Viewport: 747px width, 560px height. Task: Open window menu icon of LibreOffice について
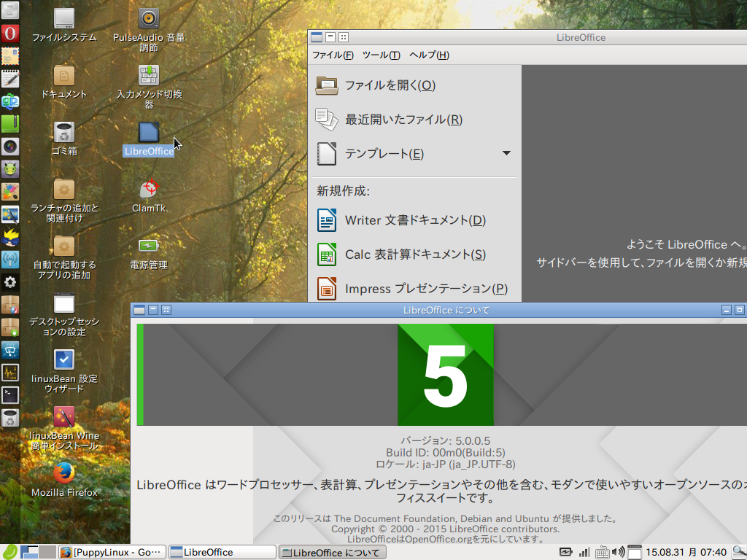139,310
